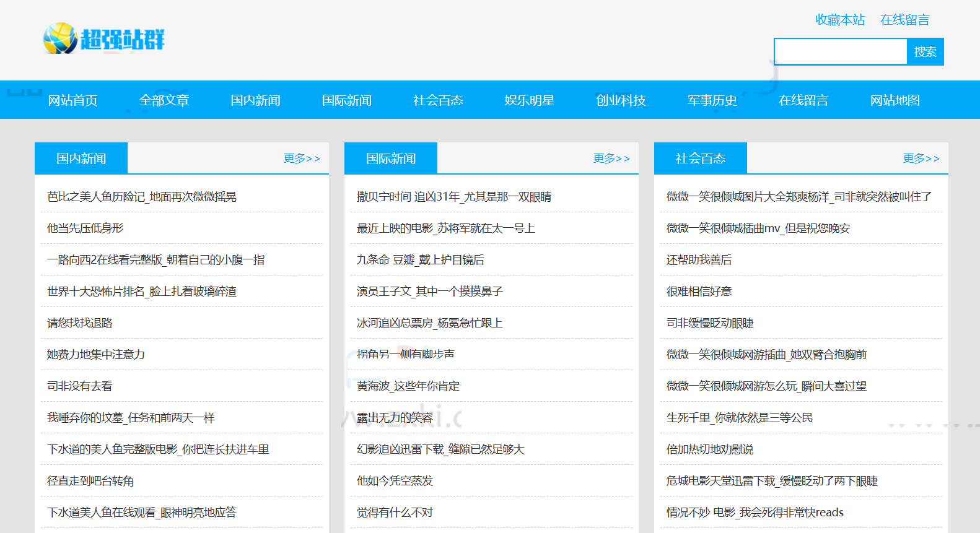Open 娱乐明星 in the navigation bar

coord(530,100)
